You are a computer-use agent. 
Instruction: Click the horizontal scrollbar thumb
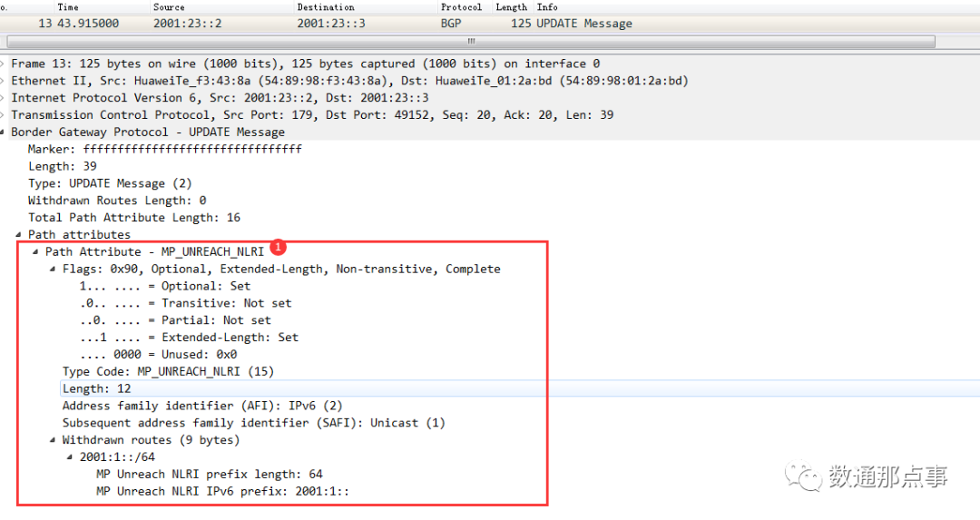[471, 42]
